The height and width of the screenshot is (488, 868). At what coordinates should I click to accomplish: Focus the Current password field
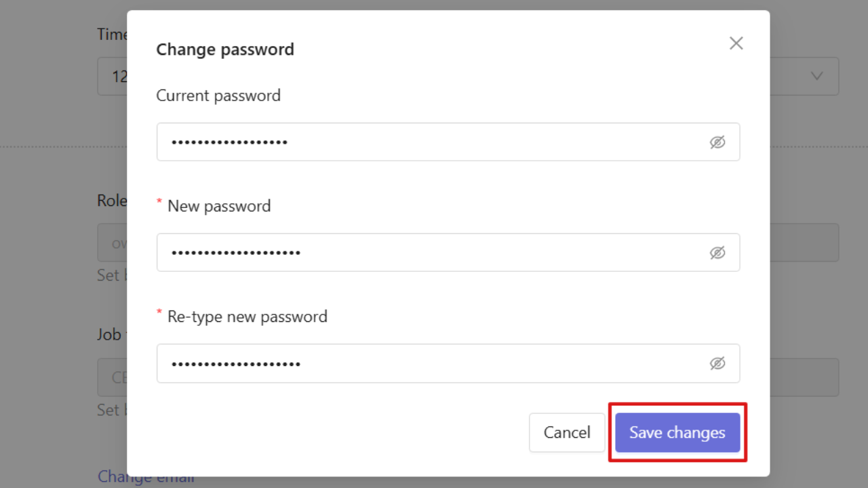point(448,142)
